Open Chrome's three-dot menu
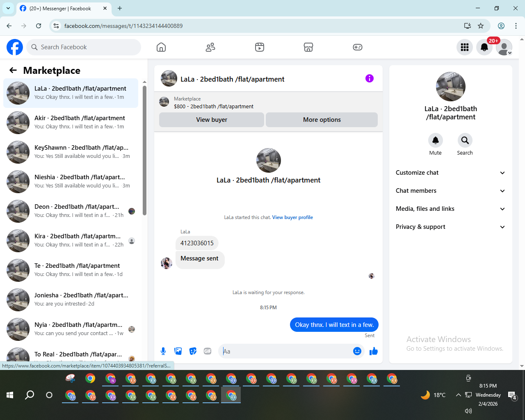Image resolution: width=525 pixels, height=420 pixels. (516, 26)
